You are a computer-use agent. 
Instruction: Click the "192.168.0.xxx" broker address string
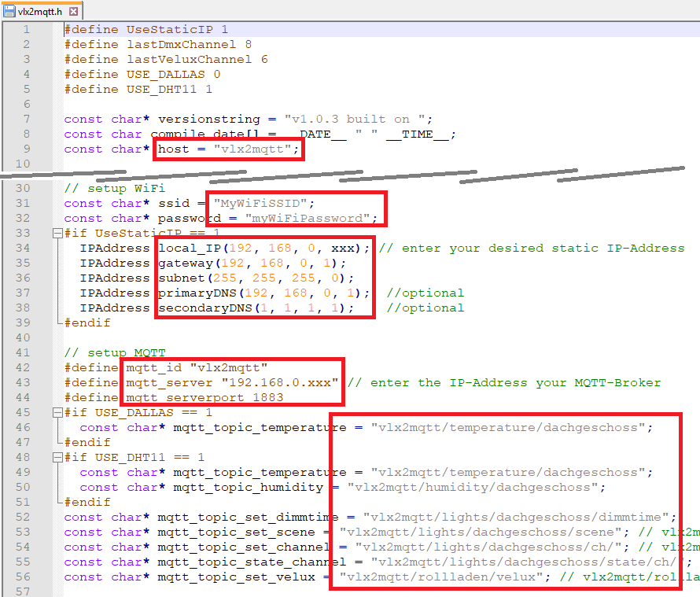[280, 383]
